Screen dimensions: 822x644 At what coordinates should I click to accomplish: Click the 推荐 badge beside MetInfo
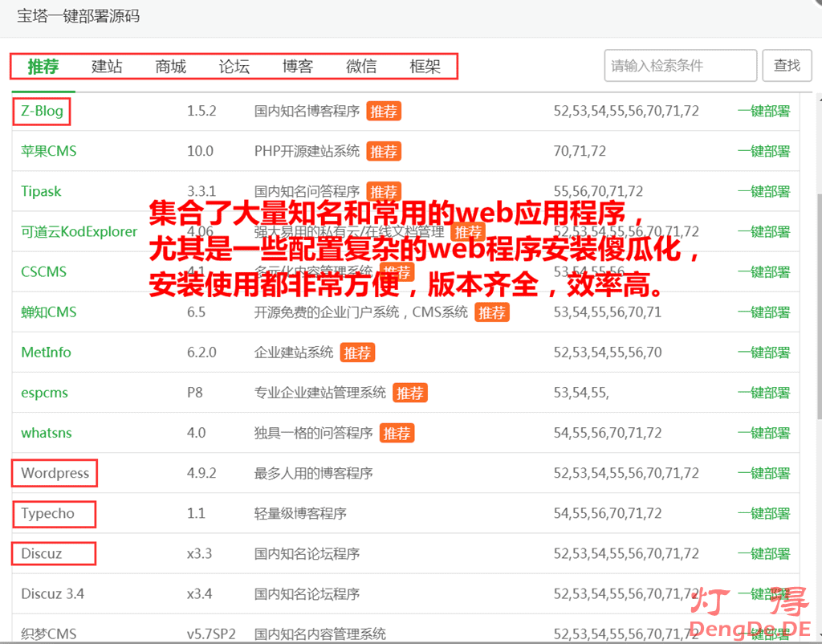click(x=357, y=353)
